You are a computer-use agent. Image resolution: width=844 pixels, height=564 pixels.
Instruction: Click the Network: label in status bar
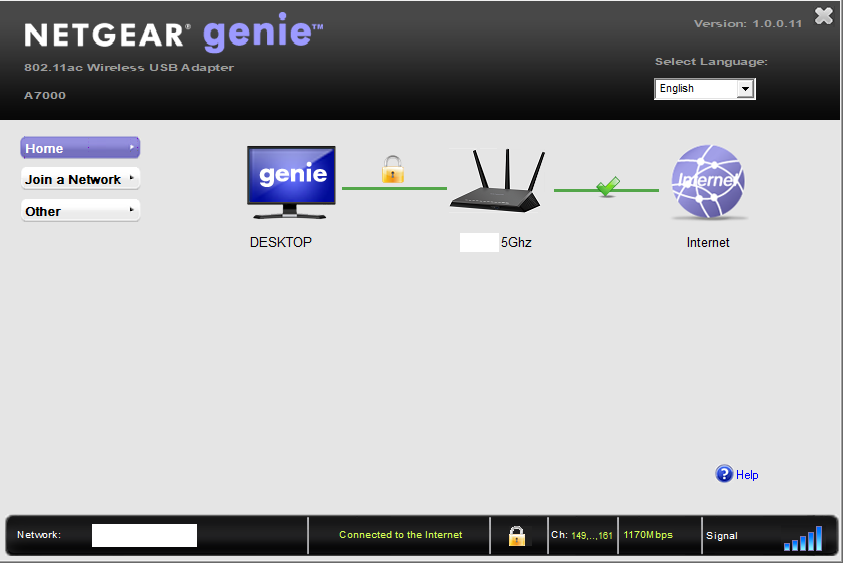click(x=39, y=534)
